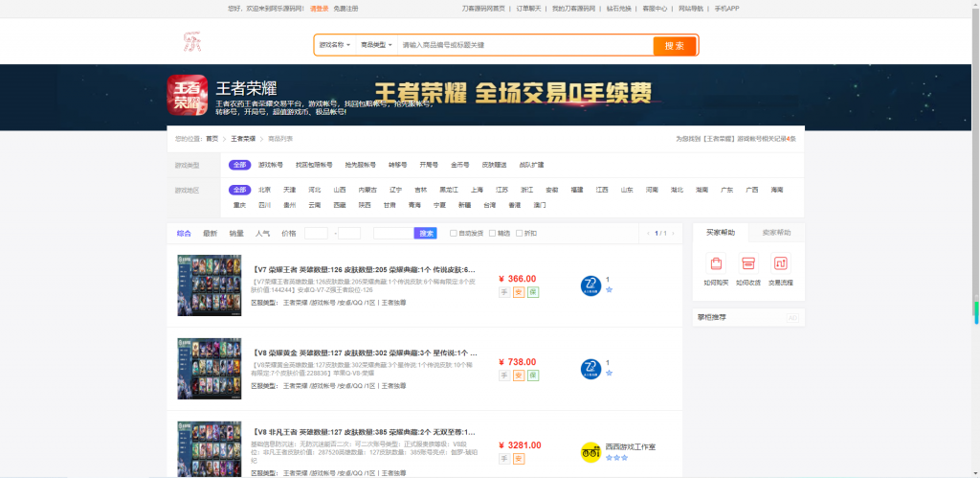
Task: Filter region by 北京
Action: (x=264, y=190)
